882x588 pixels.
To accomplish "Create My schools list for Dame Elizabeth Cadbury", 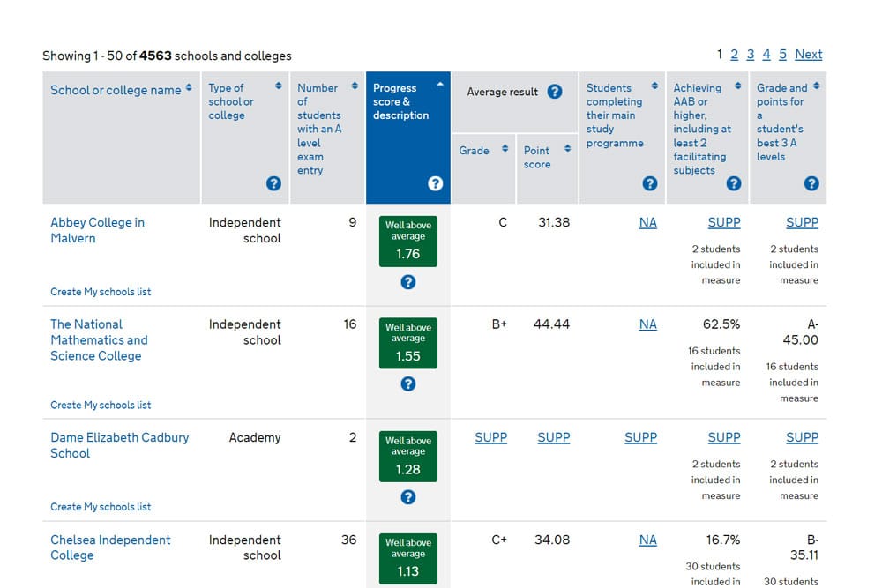I will (101, 507).
